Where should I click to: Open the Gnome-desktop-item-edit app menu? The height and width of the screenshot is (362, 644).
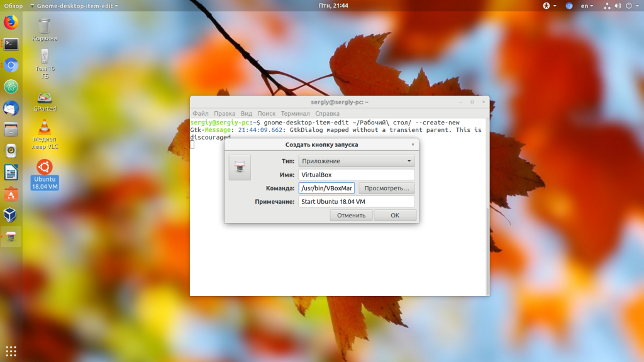point(73,6)
